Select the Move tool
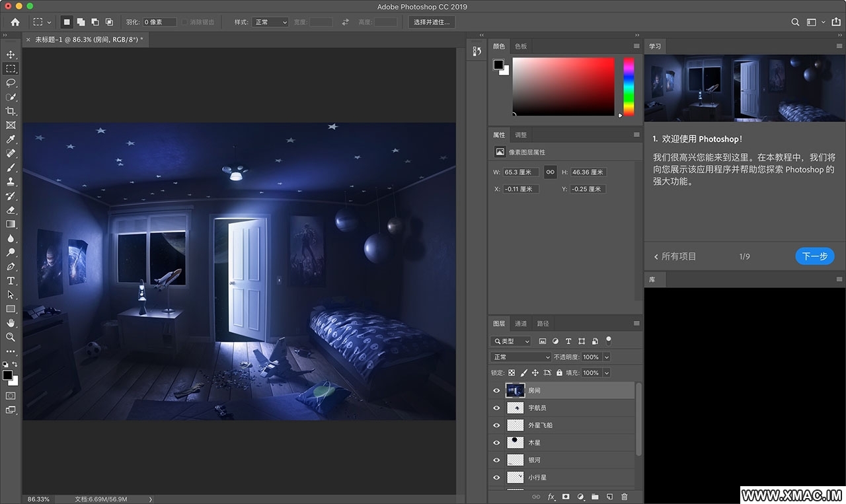The height and width of the screenshot is (504, 846). (x=11, y=54)
